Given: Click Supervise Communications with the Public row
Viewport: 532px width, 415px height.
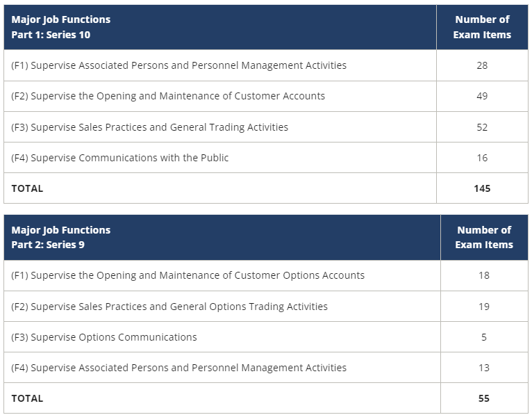Looking at the screenshot, I should pyautogui.click(x=119, y=158).
